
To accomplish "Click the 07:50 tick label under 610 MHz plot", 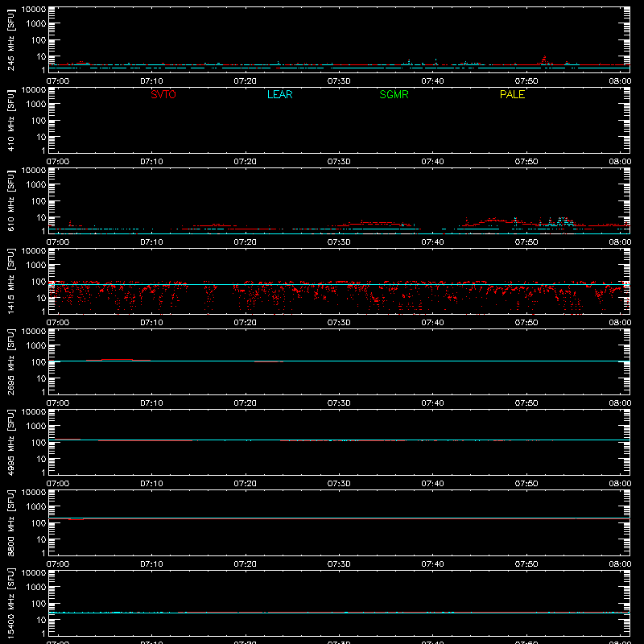I will 526,242.
